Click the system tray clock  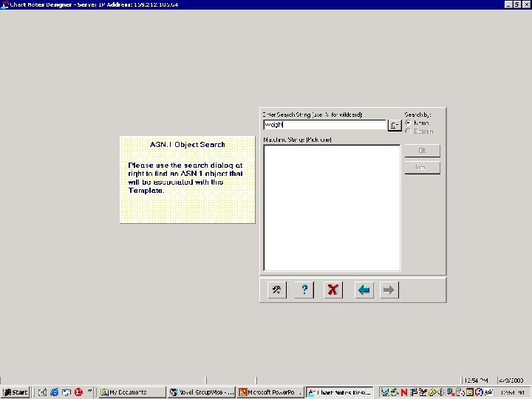click(512, 392)
